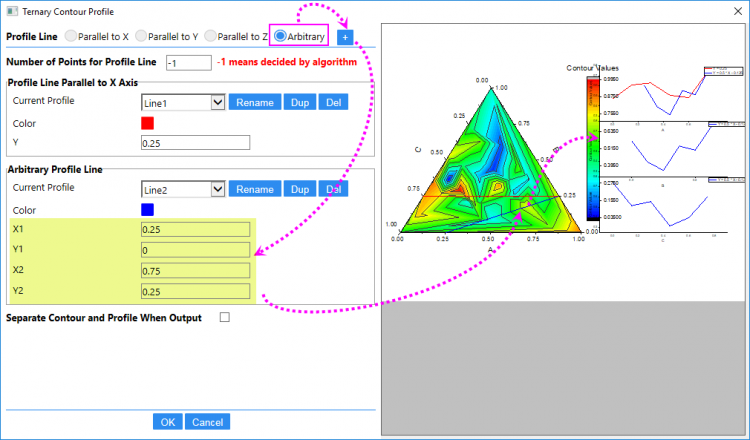The height and width of the screenshot is (440, 750).
Task: Pick the blue color swatch for Line2
Action: [x=147, y=209]
